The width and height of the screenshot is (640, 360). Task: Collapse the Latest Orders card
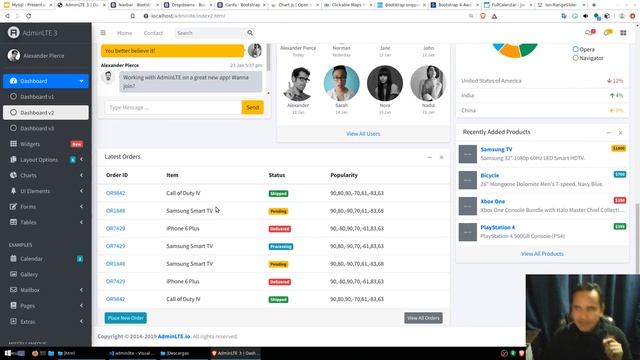pyautogui.click(x=429, y=157)
